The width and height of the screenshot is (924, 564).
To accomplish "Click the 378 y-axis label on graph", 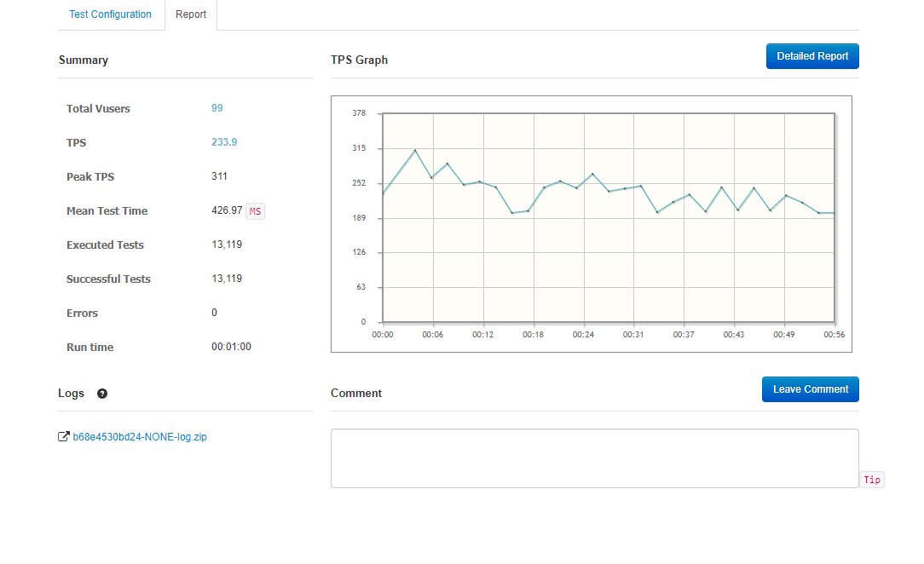I will [359, 113].
